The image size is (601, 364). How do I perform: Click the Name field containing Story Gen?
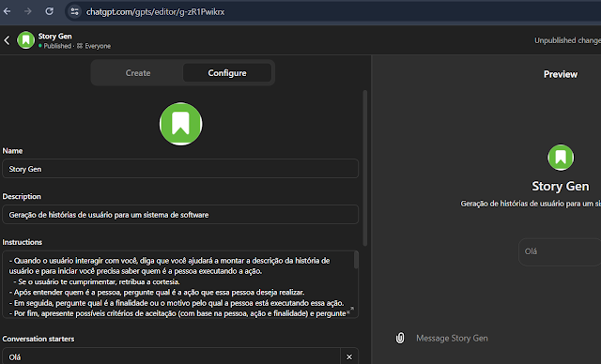pyautogui.click(x=180, y=169)
